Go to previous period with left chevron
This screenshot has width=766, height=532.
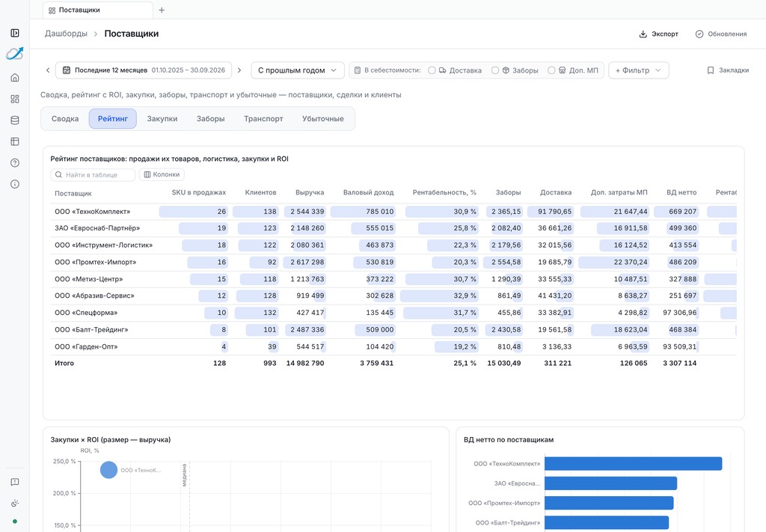click(48, 70)
